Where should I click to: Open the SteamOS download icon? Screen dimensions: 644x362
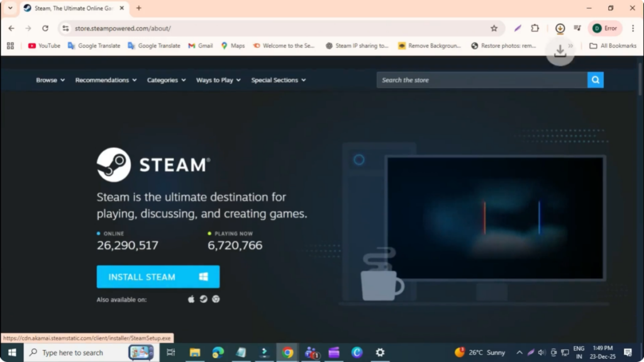[203, 299]
